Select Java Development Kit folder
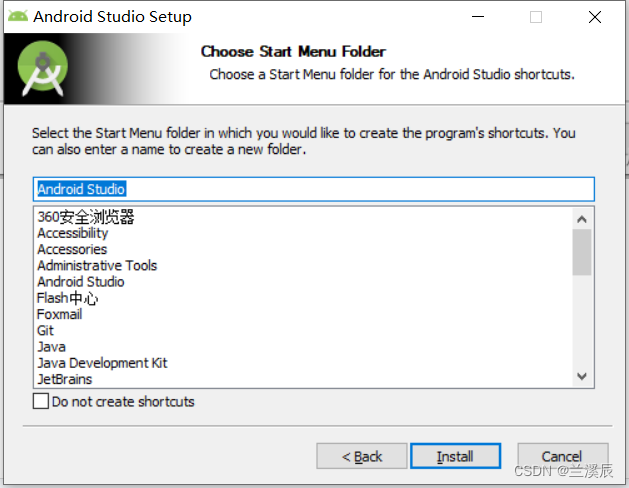Screen dimensions: 629x488 102,363
